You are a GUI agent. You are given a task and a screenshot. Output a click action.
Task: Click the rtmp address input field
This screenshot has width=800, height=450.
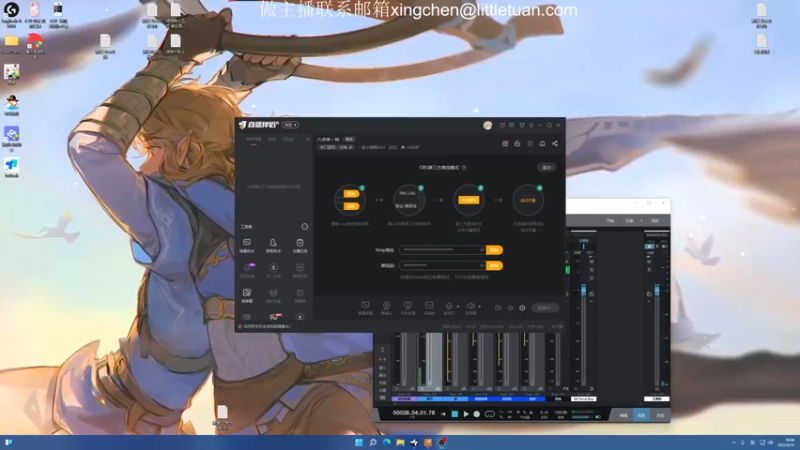(442, 250)
